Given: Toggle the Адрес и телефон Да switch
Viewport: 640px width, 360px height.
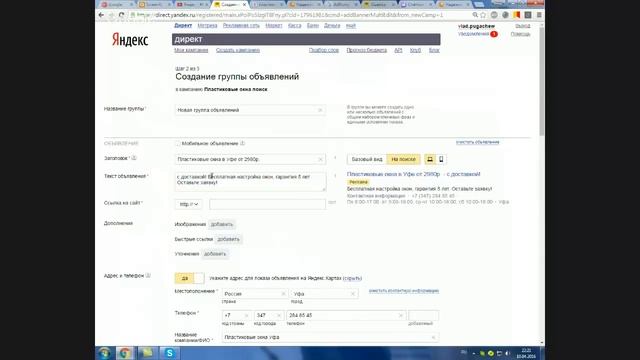Looking at the screenshot, I should tap(189, 278).
